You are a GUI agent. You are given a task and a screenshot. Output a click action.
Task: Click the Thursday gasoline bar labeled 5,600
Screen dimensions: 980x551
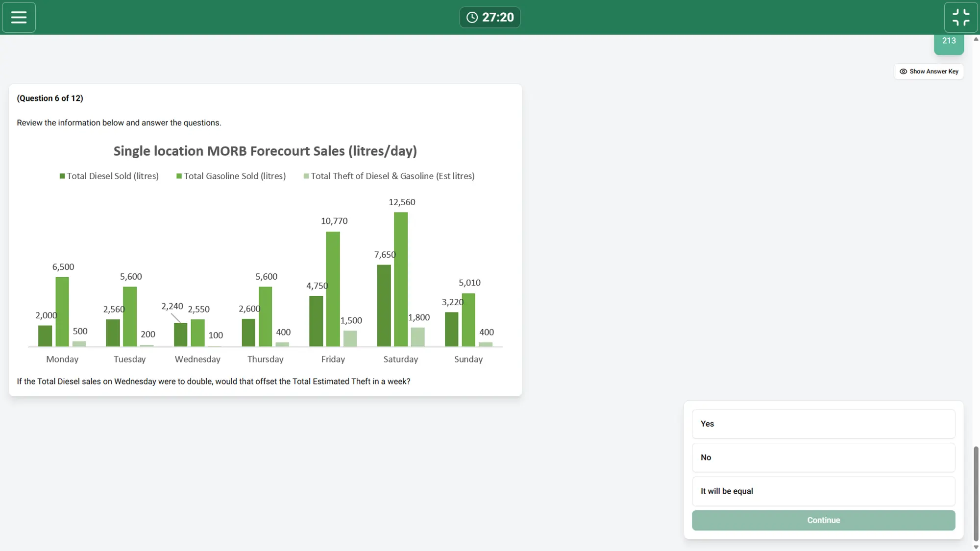pos(266,317)
